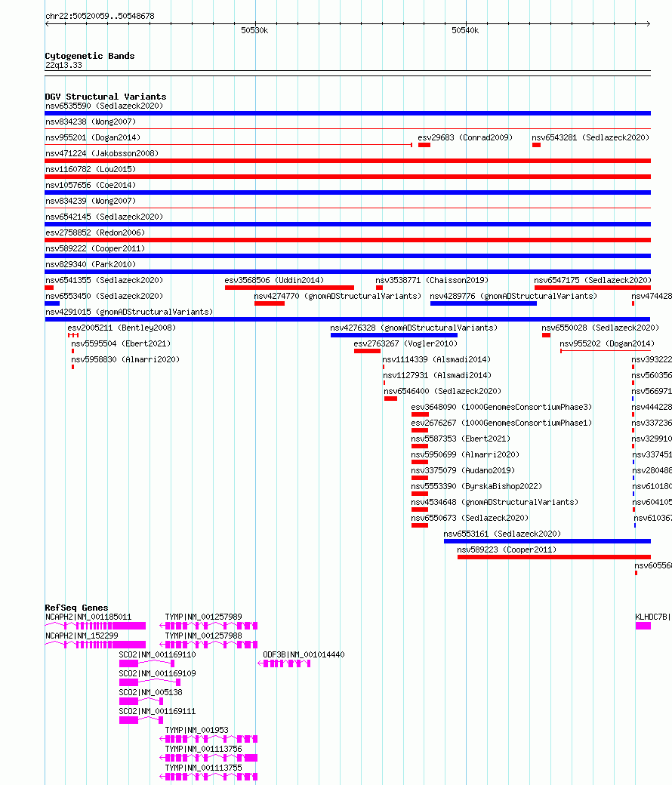Click the nsv5553390 (ByrskaBishop2022) label
The height and width of the screenshot is (785, 672).
[x=476, y=487]
